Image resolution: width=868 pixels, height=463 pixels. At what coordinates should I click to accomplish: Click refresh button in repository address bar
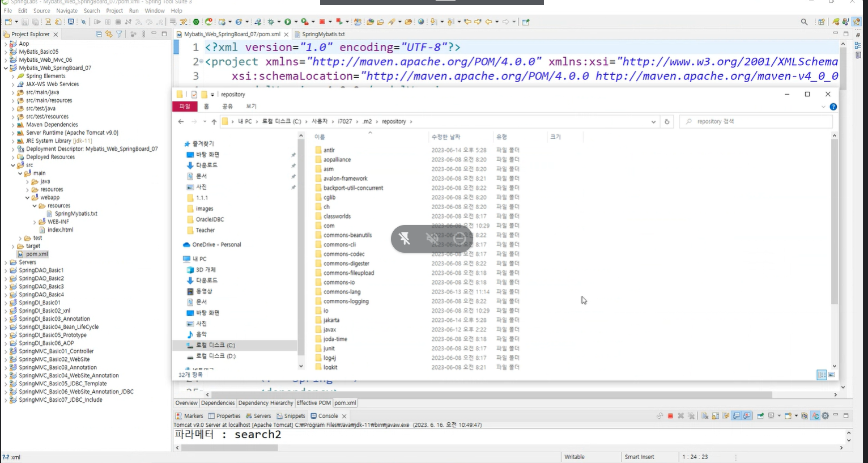[x=667, y=121]
